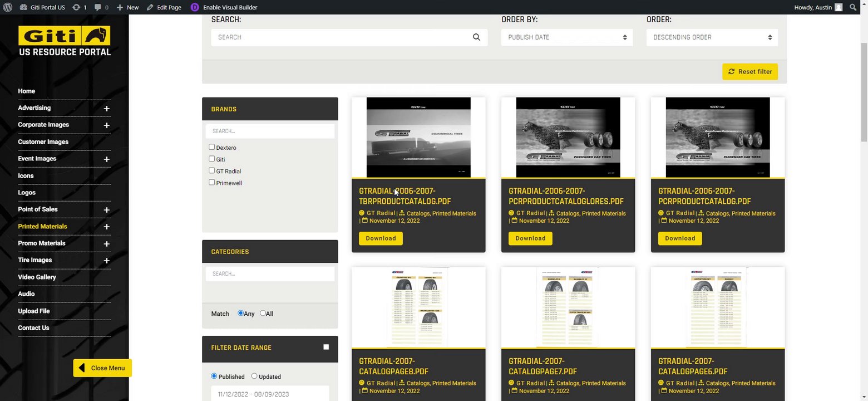
Task: Download GTRADIAL-2006-2007-PCRPRODUCTCATALOG.PDF
Action: 680,238
